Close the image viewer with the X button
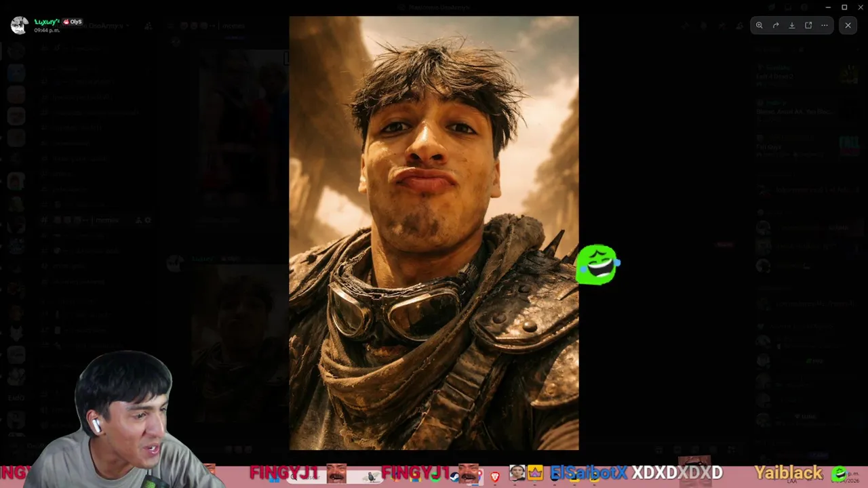Screen dimensions: 868x488 point(848,25)
